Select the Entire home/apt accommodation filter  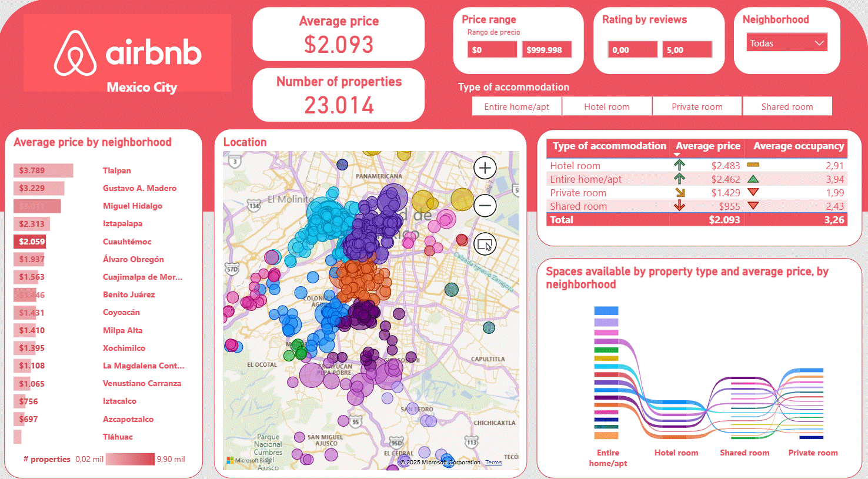pos(517,106)
